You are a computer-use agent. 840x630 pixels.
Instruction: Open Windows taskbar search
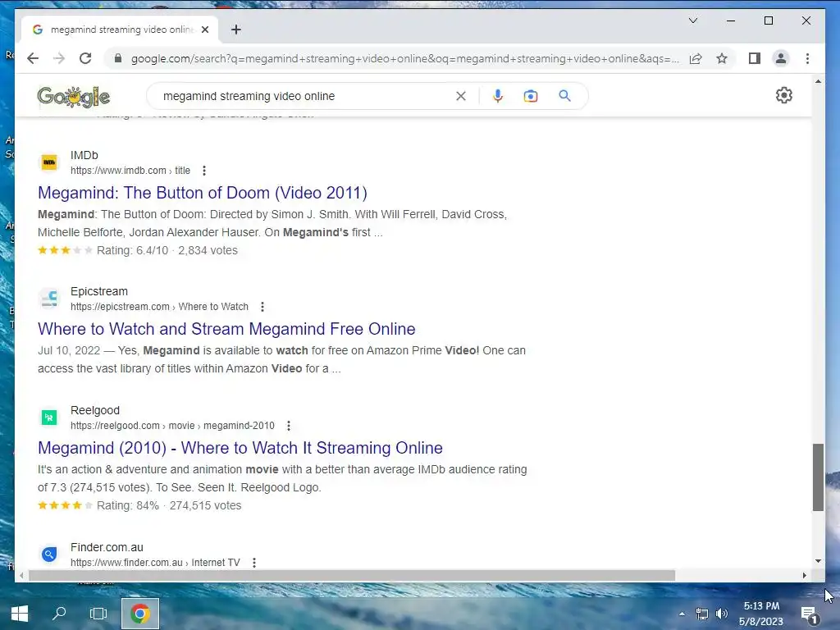click(x=59, y=614)
